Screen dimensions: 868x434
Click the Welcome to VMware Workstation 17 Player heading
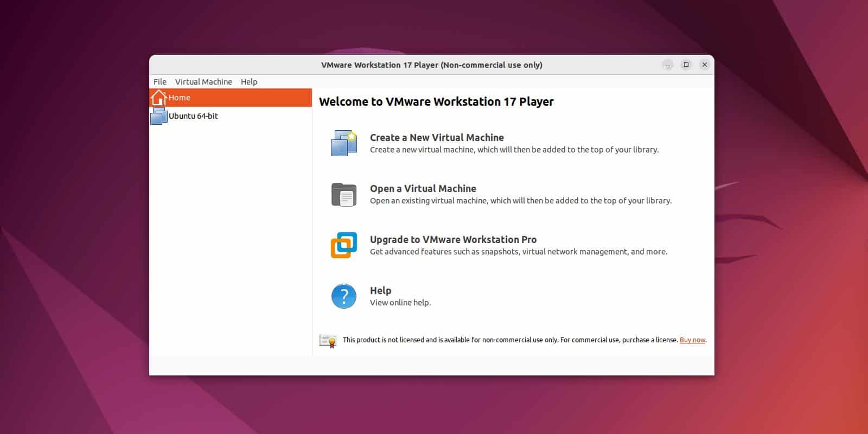(x=436, y=102)
